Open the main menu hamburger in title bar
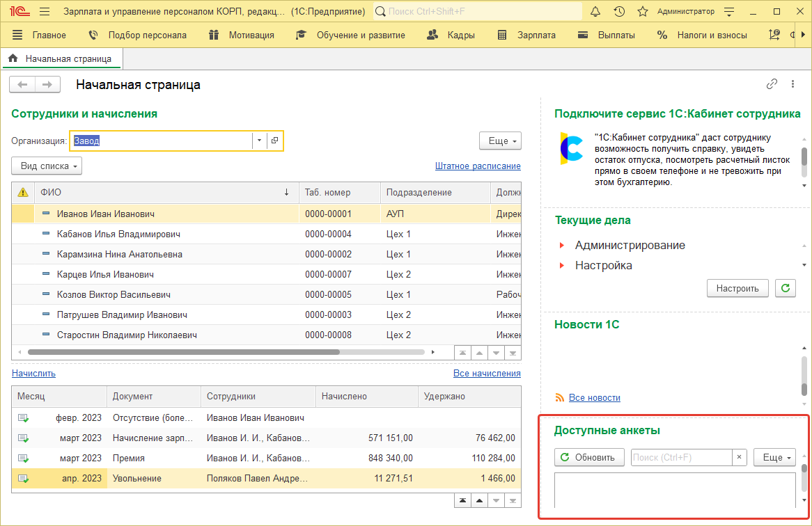812x526 pixels. (x=45, y=11)
